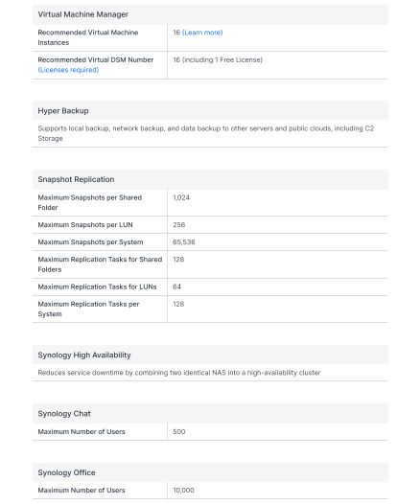This screenshot has width=420, height=504.
Task: Click the Recommended Virtual DSM Number label
Action: click(96, 59)
